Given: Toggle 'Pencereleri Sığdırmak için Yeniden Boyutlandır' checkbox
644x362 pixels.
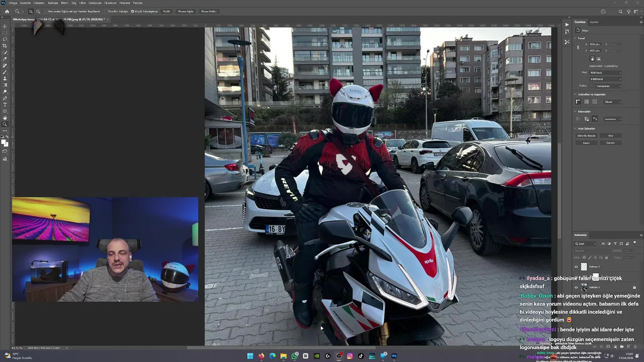Looking at the screenshot, I should (46, 11).
